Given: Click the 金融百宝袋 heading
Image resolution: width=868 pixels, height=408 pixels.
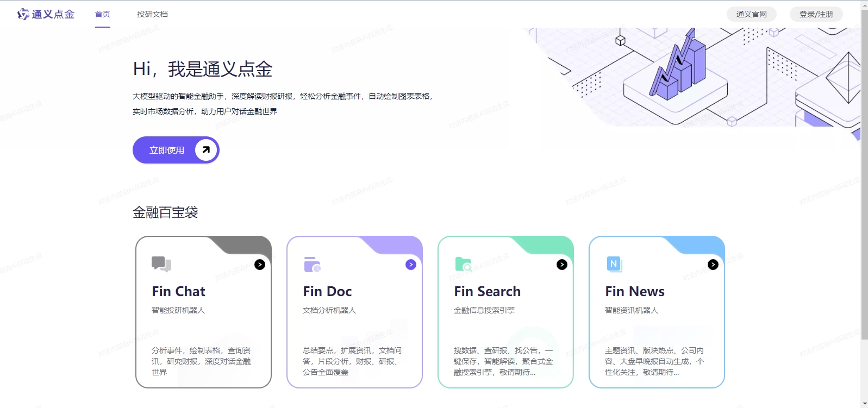Looking at the screenshot, I should tap(165, 212).
